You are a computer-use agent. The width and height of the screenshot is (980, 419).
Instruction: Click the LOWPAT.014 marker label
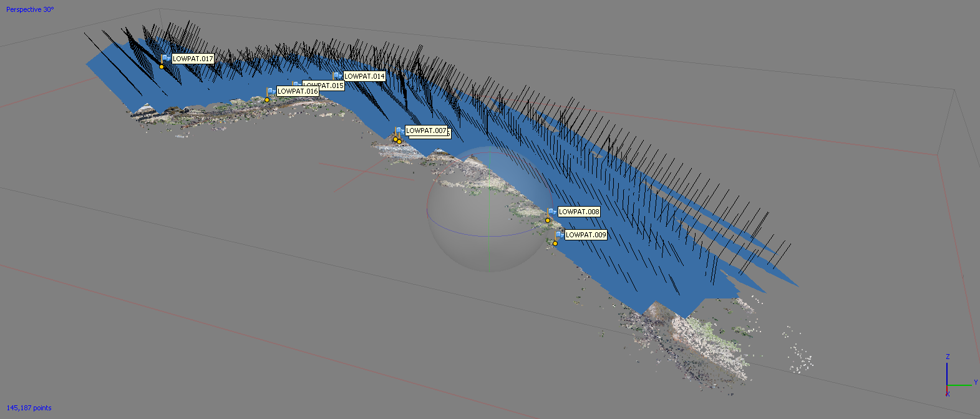pyautogui.click(x=365, y=76)
